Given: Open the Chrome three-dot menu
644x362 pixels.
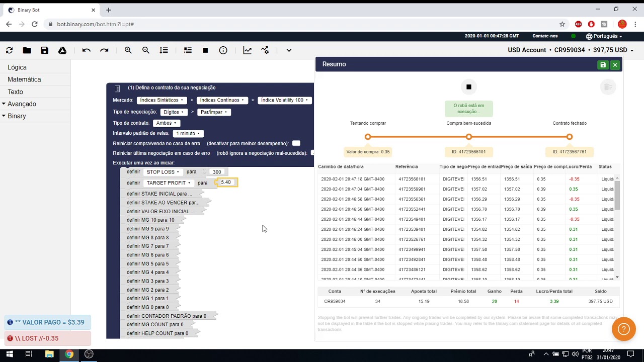Looking at the screenshot, I should click(x=635, y=24).
